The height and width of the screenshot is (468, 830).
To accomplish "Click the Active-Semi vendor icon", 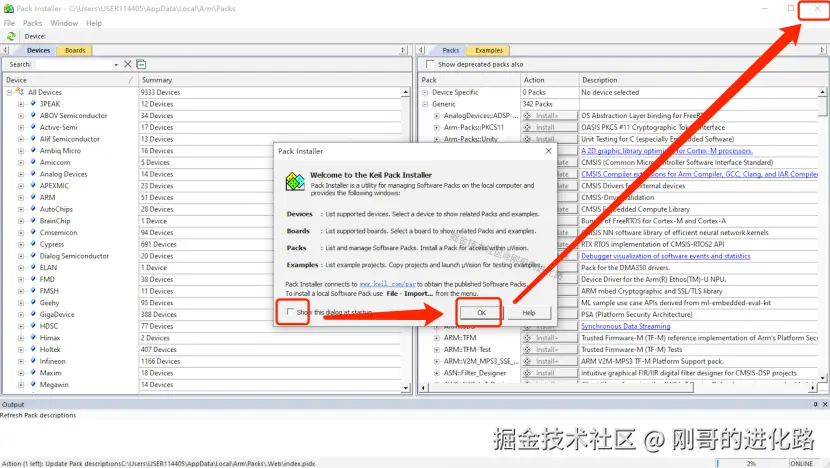I will coord(33,127).
